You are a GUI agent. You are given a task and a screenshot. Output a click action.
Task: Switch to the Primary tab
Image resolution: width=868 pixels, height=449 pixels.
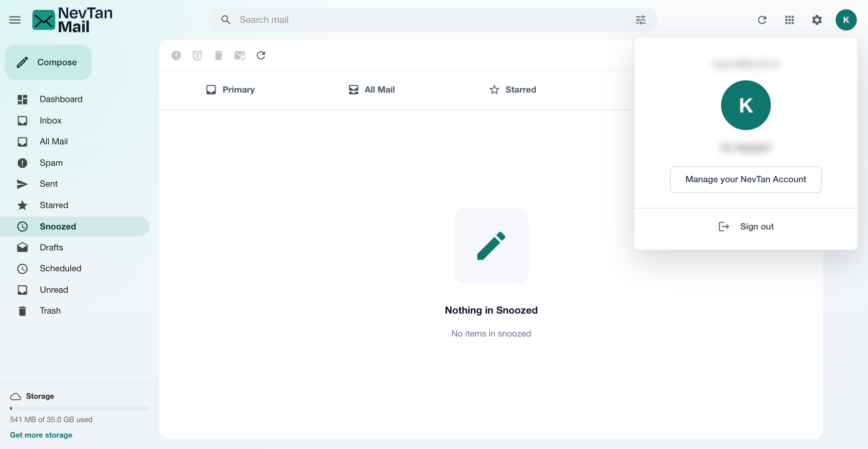(230, 90)
